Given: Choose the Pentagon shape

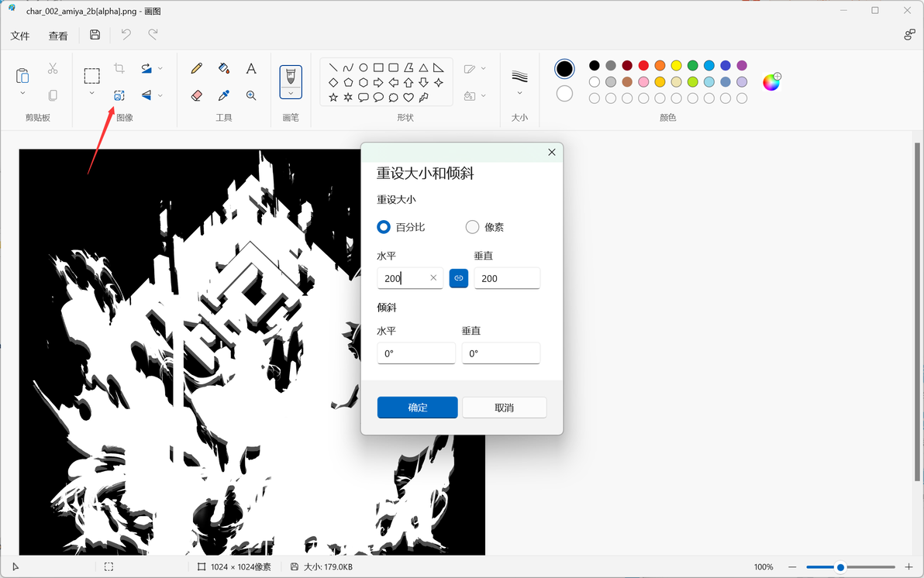Looking at the screenshot, I should pyautogui.click(x=348, y=82).
